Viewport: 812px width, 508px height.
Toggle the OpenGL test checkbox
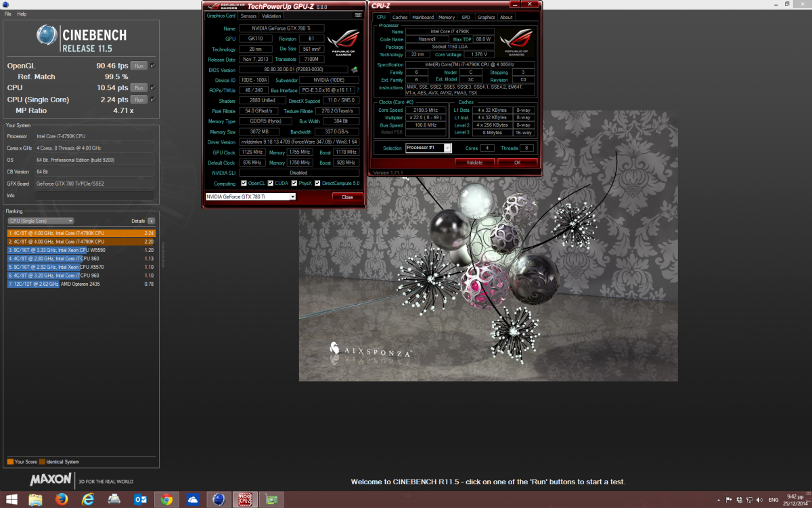coord(152,66)
